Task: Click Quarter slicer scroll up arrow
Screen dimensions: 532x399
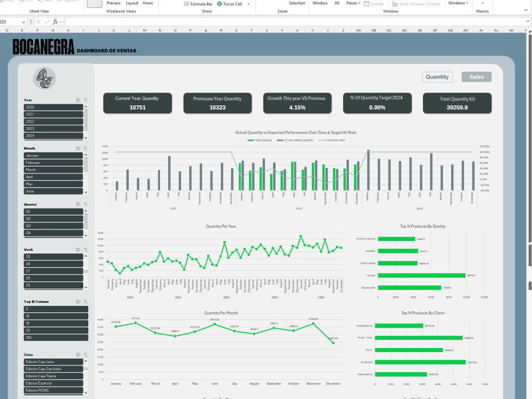Action: coord(86,211)
